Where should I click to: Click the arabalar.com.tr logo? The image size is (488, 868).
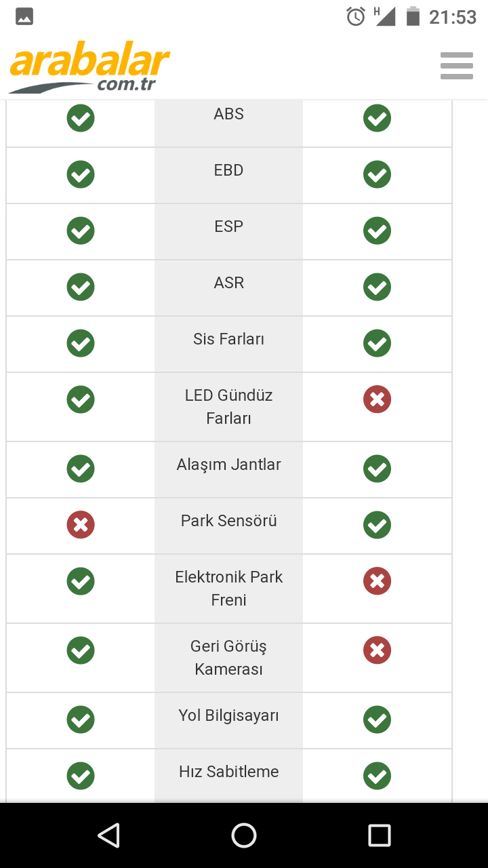pos(89,68)
